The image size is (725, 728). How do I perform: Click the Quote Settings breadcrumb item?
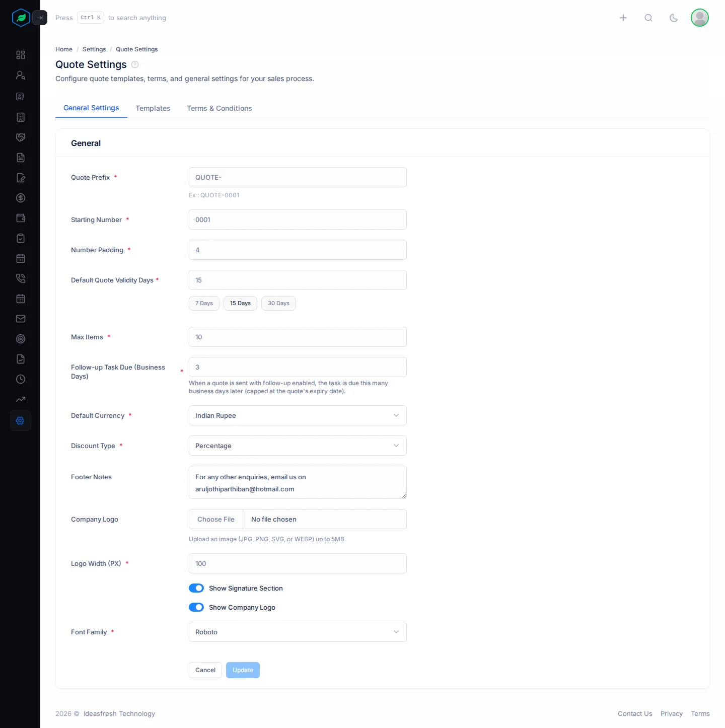[x=137, y=49]
